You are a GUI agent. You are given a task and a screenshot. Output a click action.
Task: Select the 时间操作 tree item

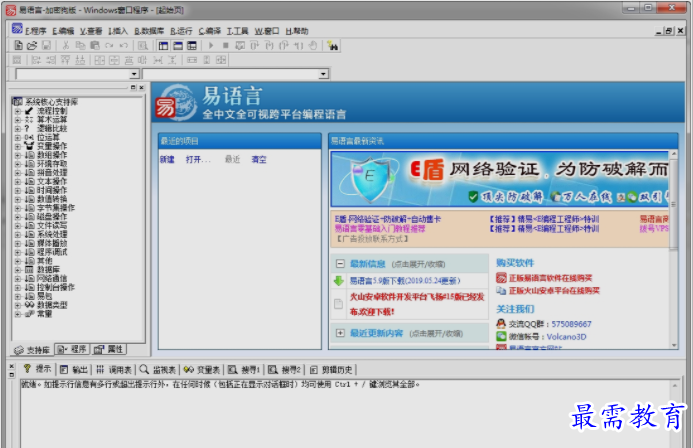coord(52,190)
